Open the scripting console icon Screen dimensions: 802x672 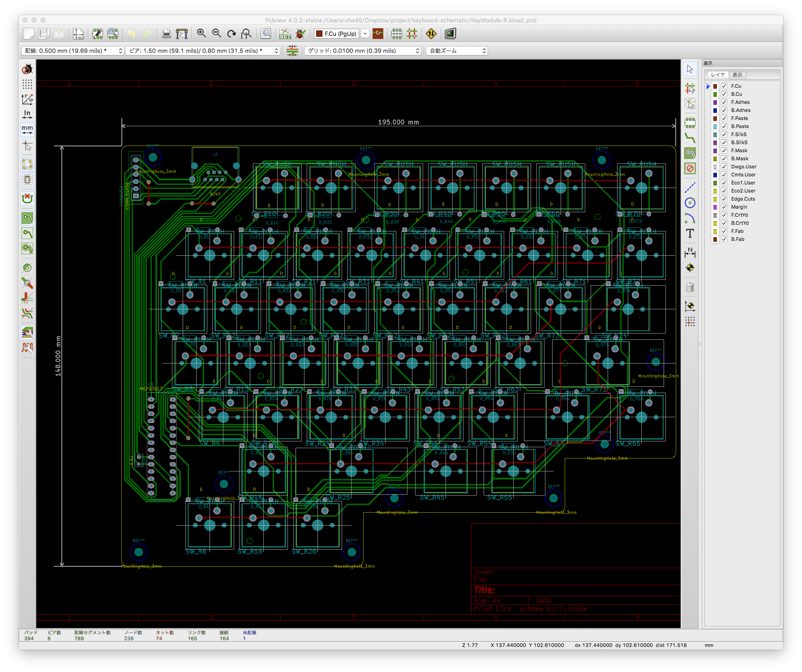(450, 34)
